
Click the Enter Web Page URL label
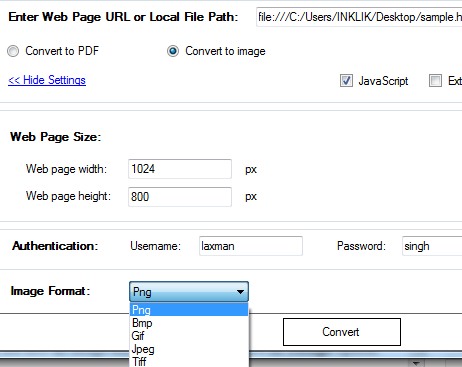coord(123,17)
